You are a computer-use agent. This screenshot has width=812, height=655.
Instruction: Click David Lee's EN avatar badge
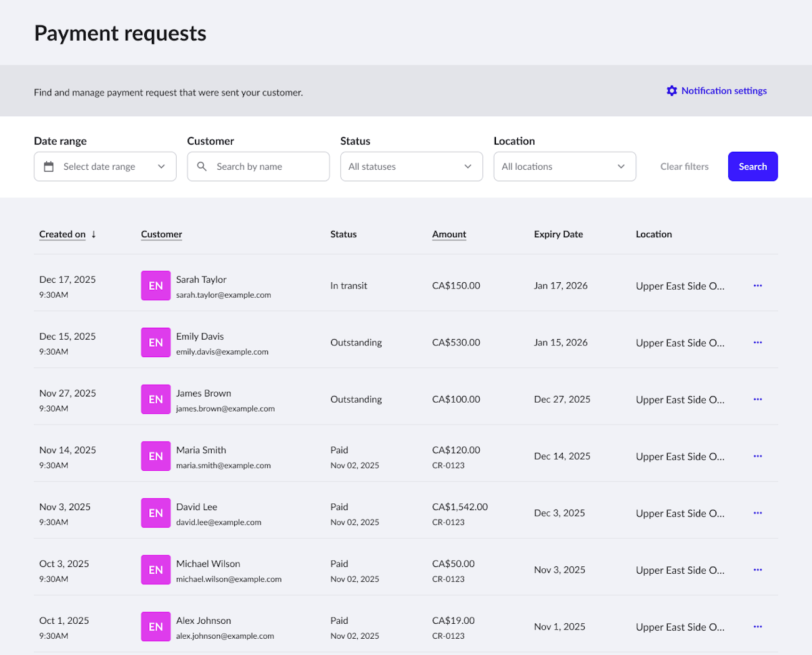[156, 513]
